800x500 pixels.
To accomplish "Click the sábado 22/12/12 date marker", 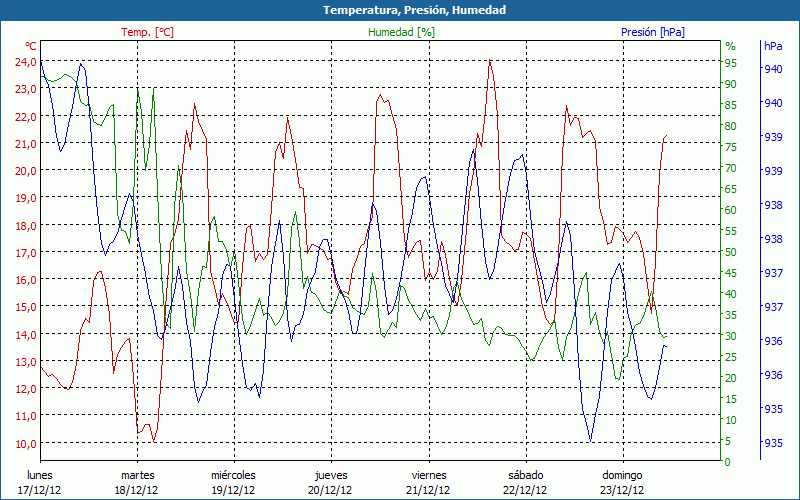I will tap(525, 482).
